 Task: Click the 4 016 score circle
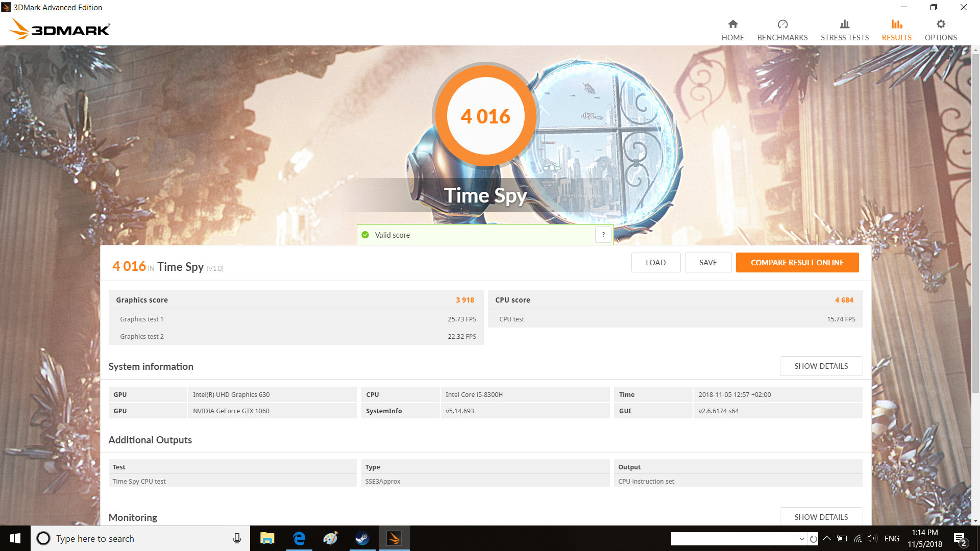485,116
